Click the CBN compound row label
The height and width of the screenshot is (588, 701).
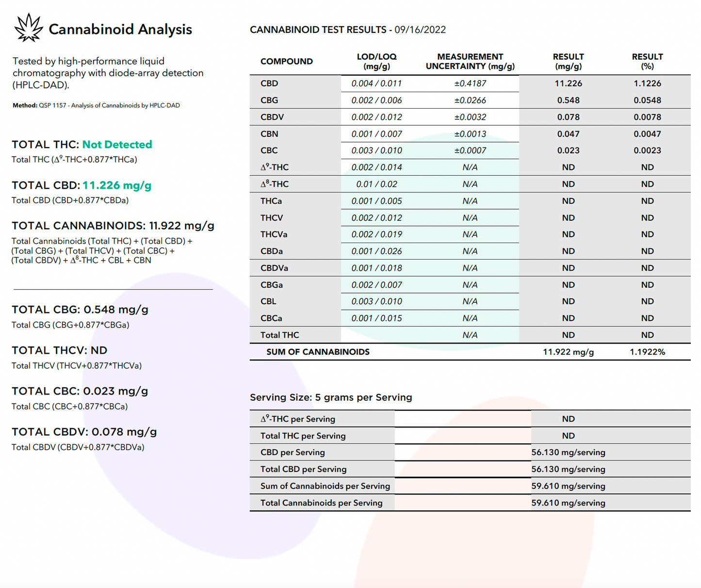point(269,134)
